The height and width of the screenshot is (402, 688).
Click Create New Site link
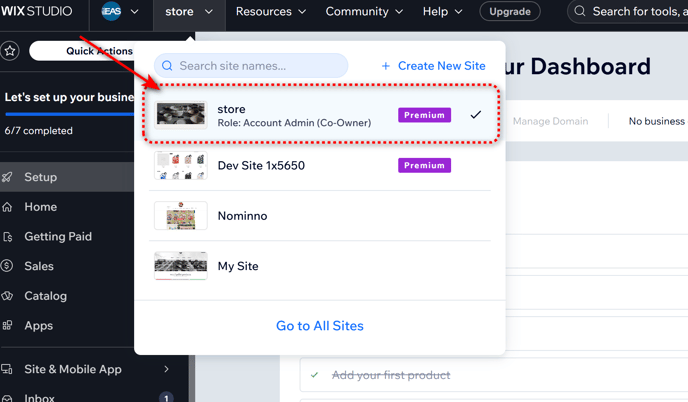pos(441,66)
